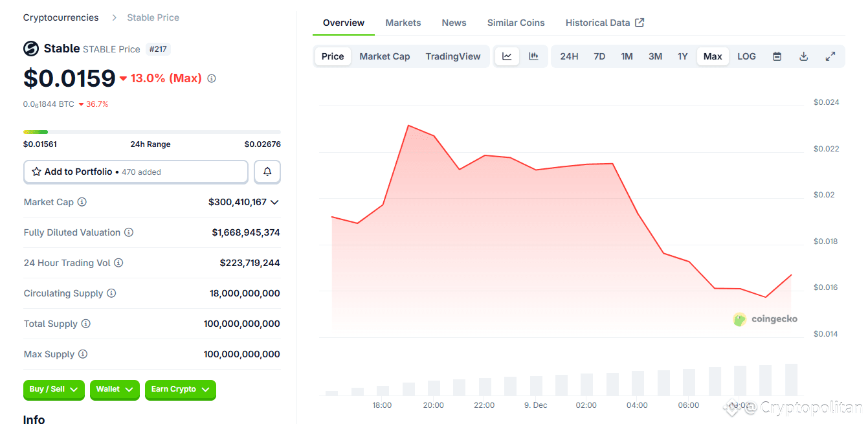868x424 pixels.
Task: Open the date range calendar icon
Action: [x=776, y=56]
